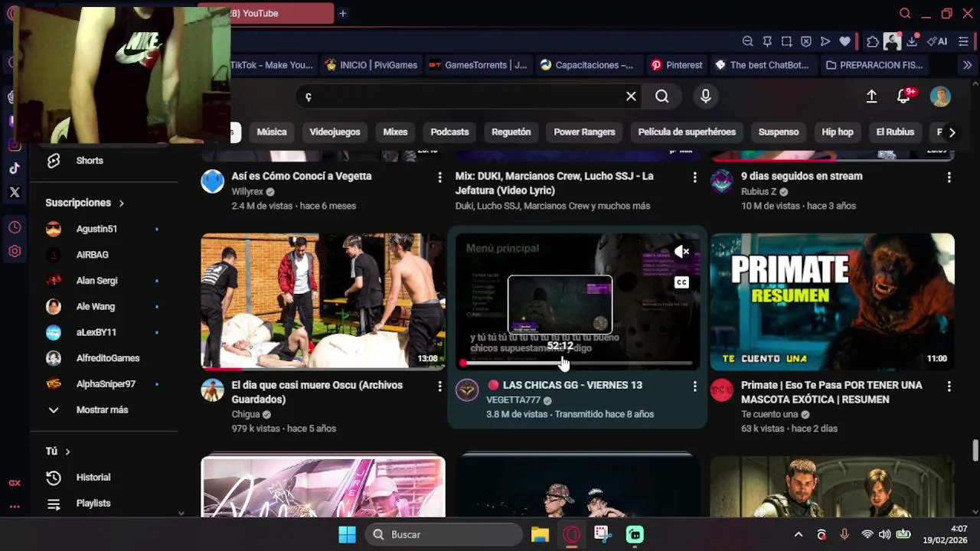Image resolution: width=980 pixels, height=551 pixels.
Task: Open AlphaSniper97 channel
Action: [104, 384]
